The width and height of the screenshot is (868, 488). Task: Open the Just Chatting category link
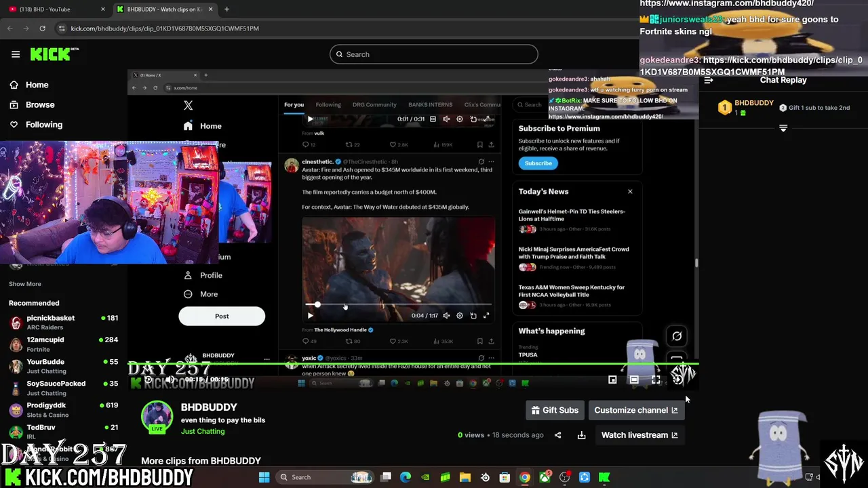point(203,431)
